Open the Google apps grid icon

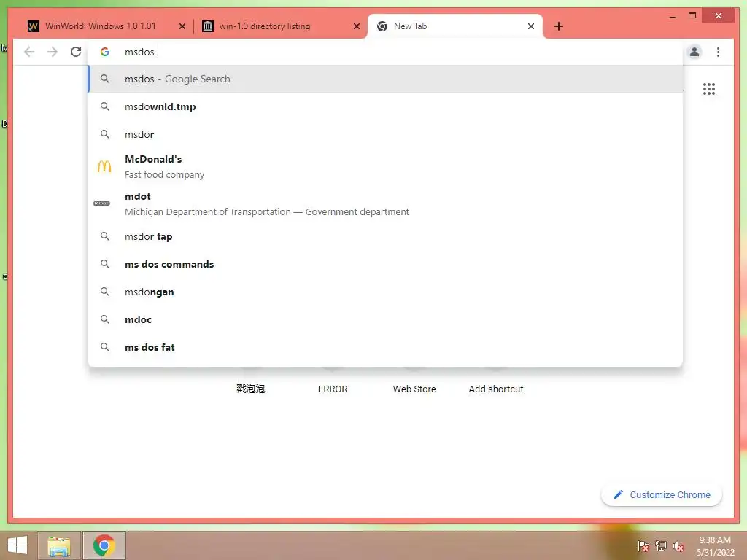point(709,89)
